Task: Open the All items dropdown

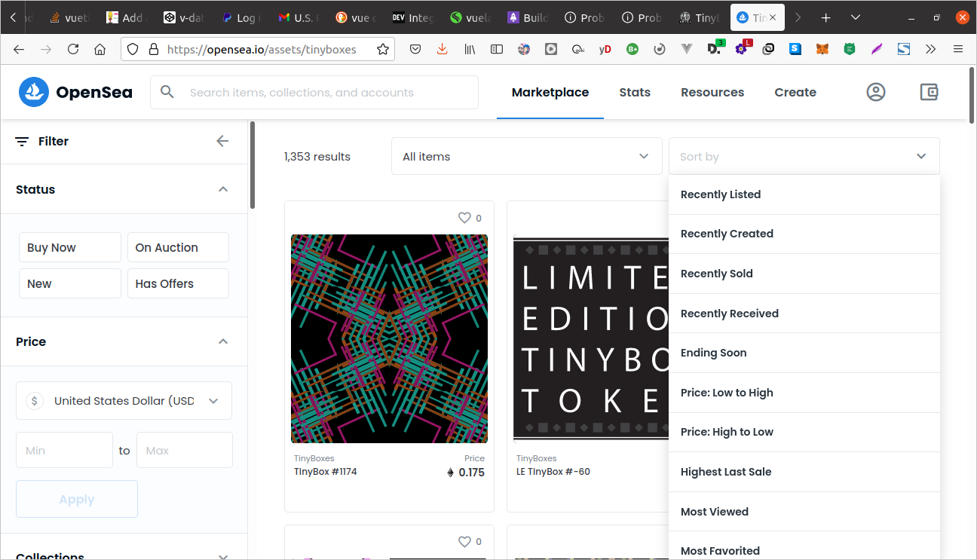Action: (x=526, y=156)
